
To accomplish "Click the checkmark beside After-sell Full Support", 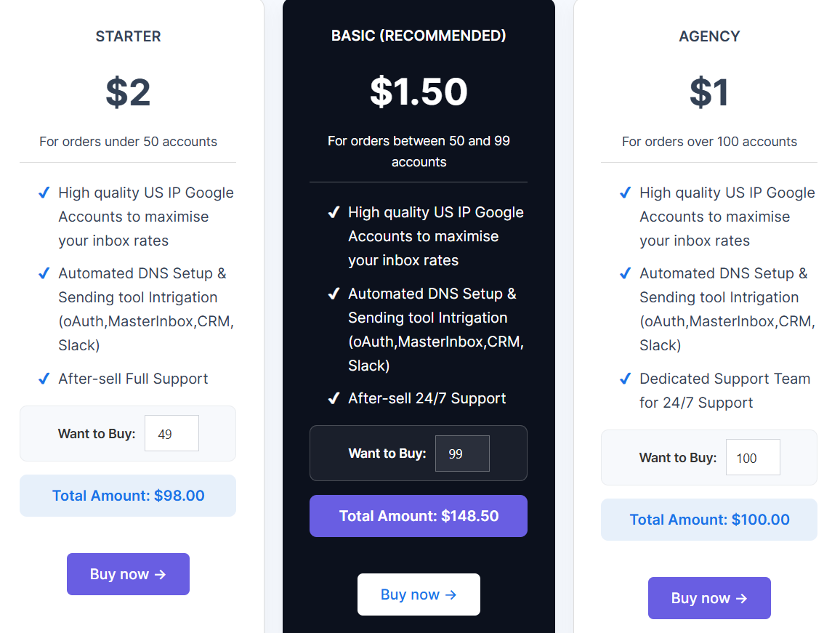I will coord(44,379).
